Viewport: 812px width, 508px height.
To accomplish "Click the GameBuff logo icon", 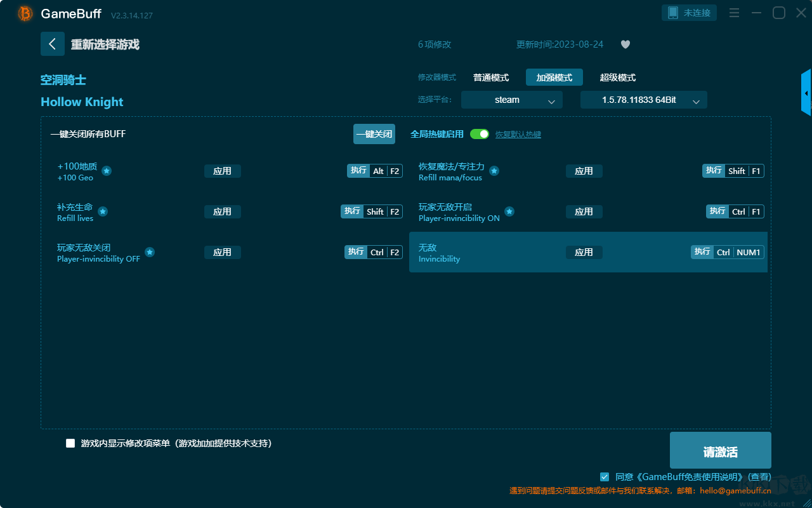I will 25,13.
